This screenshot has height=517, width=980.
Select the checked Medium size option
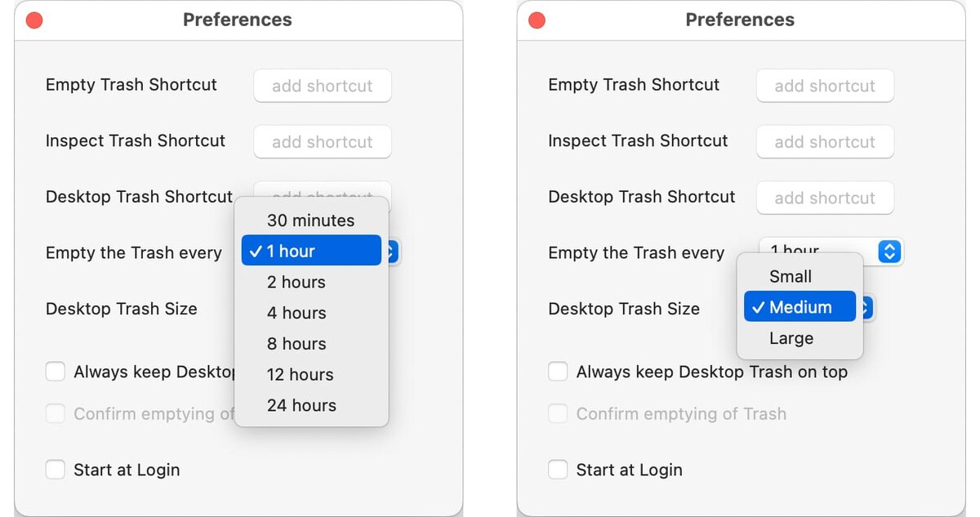(800, 307)
